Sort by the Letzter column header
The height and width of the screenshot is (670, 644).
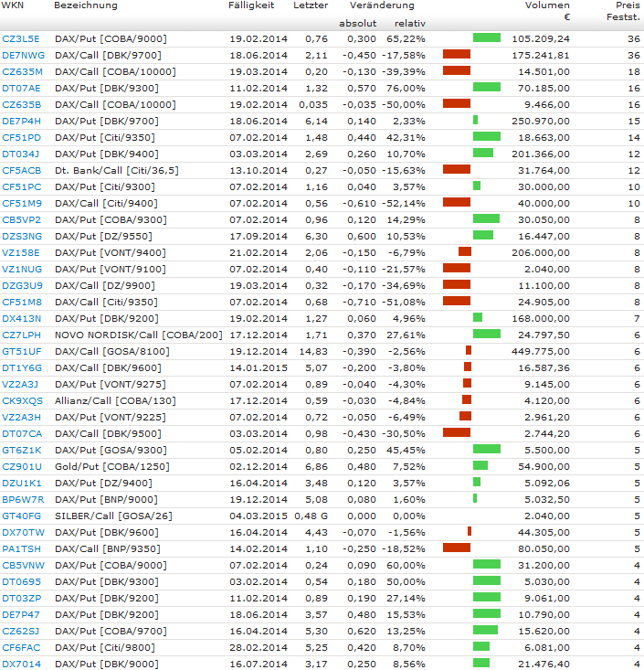(x=311, y=5)
